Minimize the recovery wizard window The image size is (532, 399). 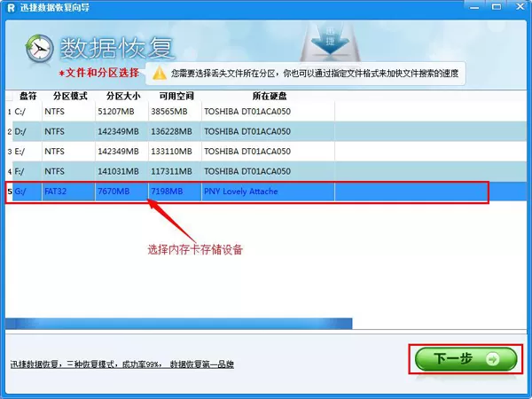(x=474, y=7)
